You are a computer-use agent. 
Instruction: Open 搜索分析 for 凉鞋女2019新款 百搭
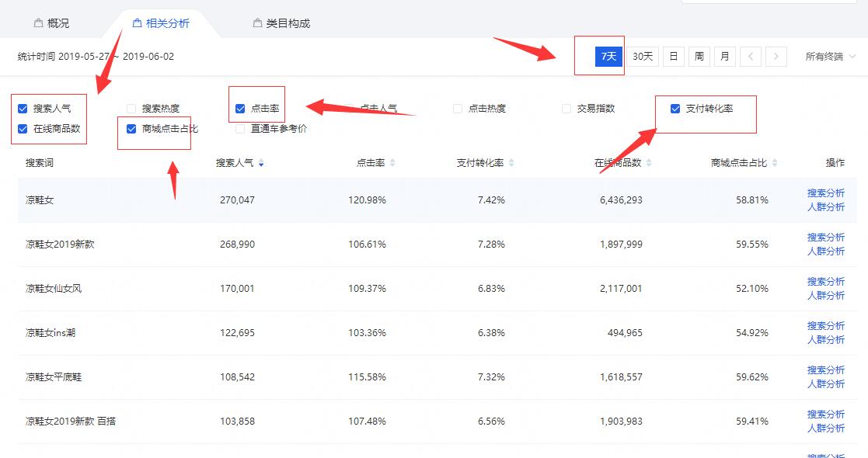point(826,415)
